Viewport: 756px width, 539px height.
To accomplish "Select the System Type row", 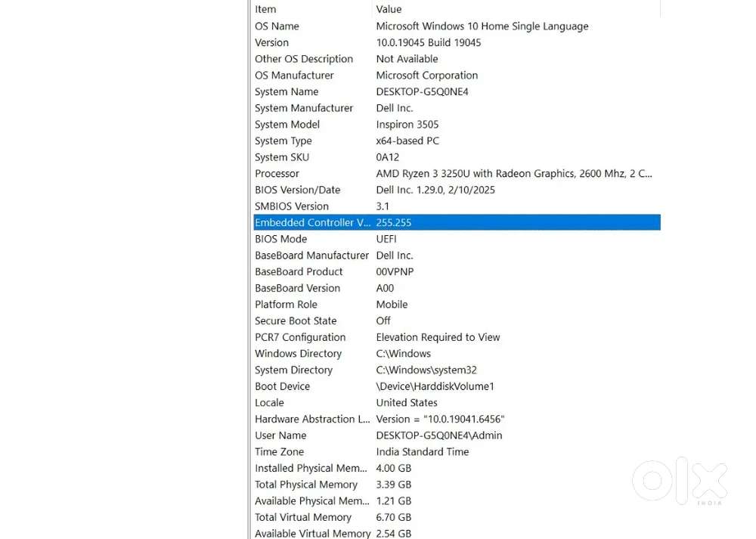I will coord(457,141).
